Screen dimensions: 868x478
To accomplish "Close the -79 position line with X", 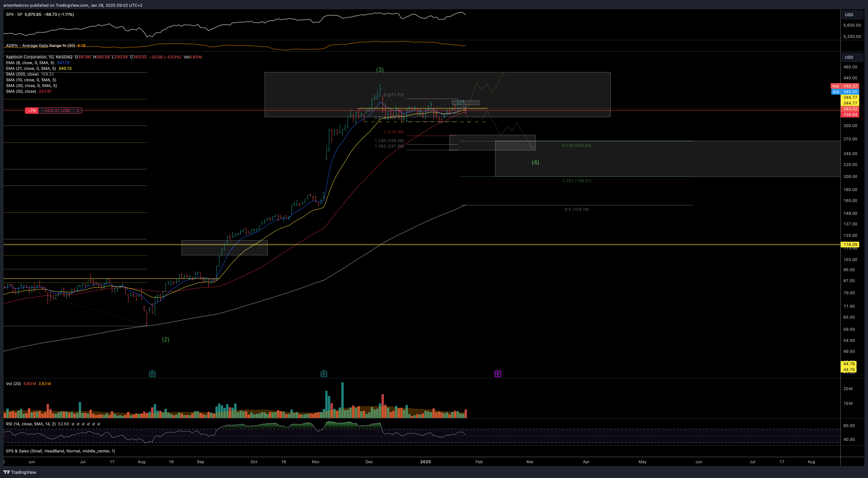I will pos(78,111).
